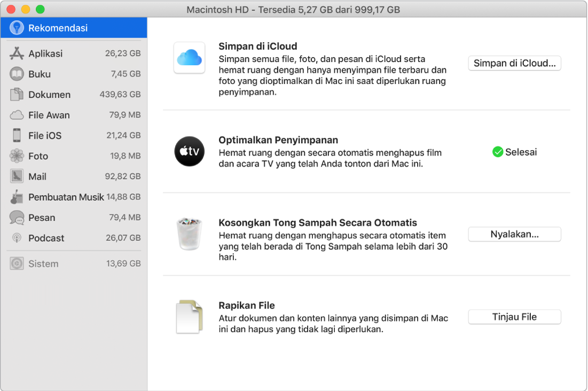Select the Aplikasi sidebar icon
588x391 pixels.
click(17, 53)
